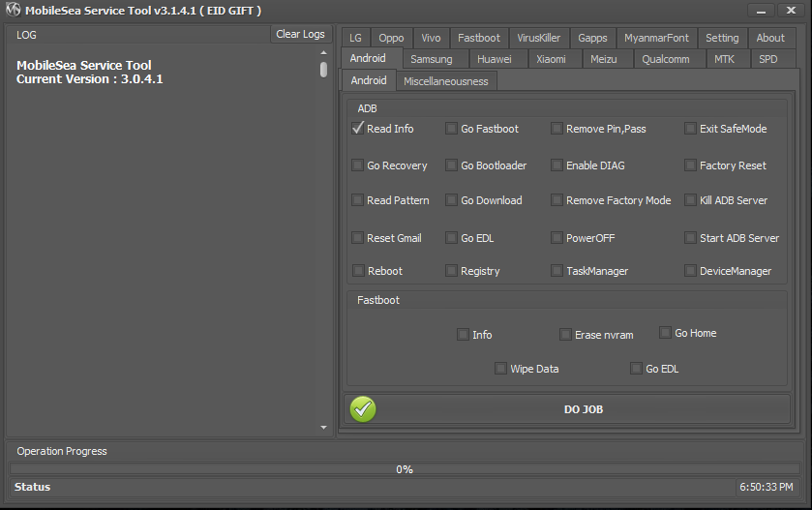Viewport: 812px width, 510px height.
Task: Select the Start ADB Server checkbox
Action: click(690, 238)
